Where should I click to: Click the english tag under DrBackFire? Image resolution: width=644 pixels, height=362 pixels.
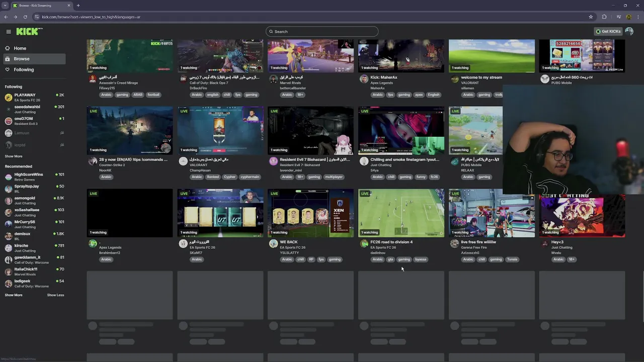tap(213, 95)
